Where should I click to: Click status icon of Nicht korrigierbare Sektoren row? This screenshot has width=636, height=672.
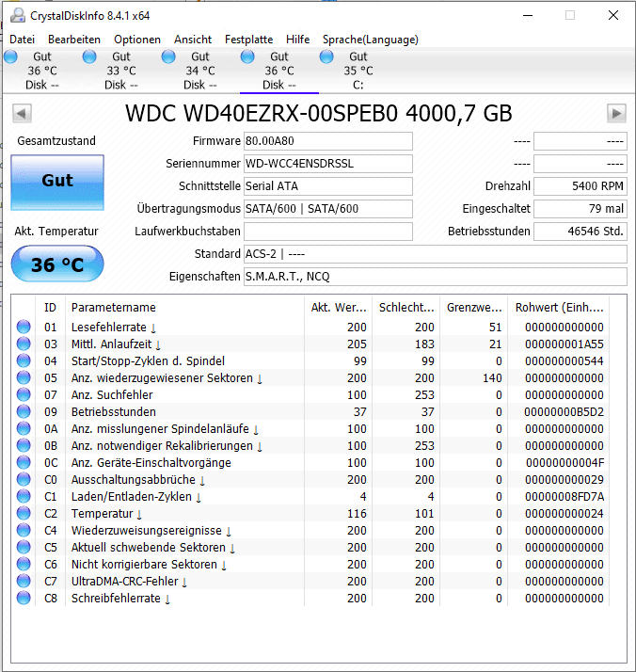[x=24, y=564]
